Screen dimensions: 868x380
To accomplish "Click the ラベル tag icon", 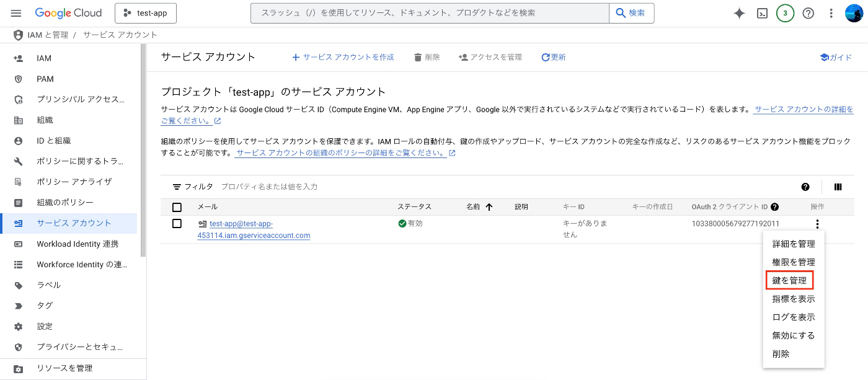I will pyautogui.click(x=18, y=285).
